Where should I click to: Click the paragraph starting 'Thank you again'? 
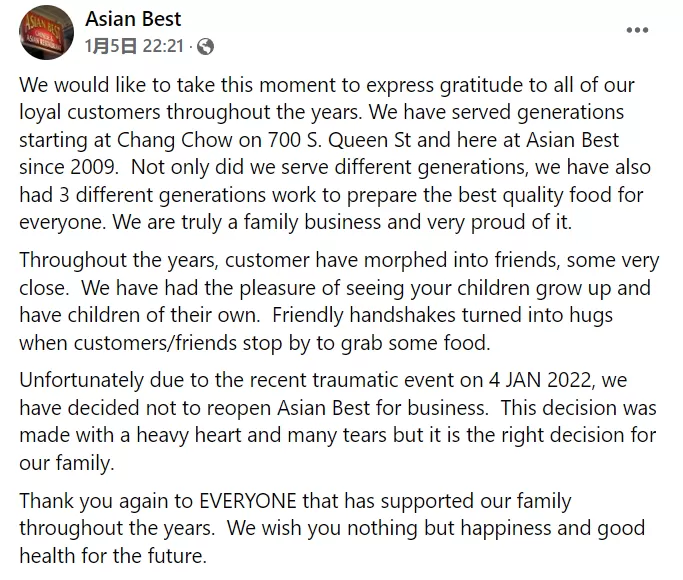pyautogui.click(x=332, y=528)
